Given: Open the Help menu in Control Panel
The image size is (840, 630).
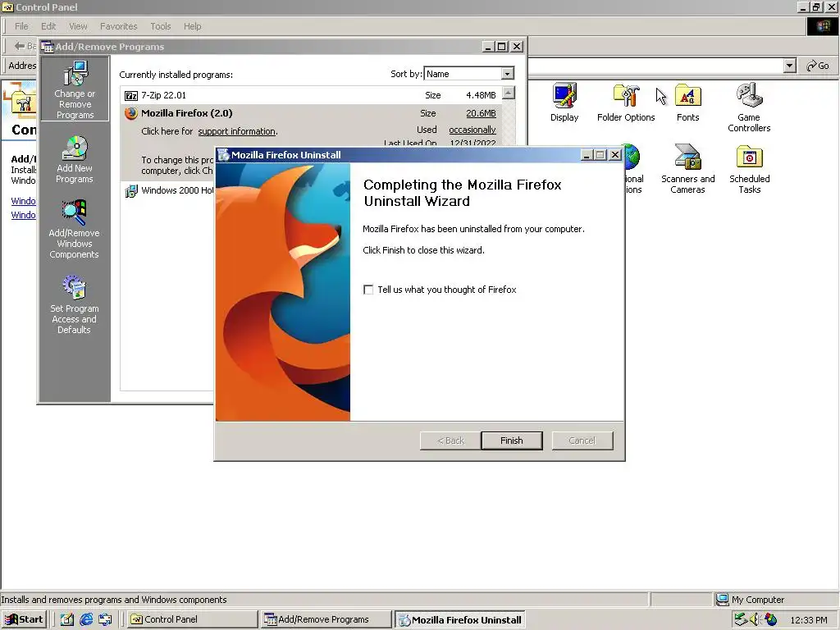Looking at the screenshot, I should pyautogui.click(x=192, y=26).
